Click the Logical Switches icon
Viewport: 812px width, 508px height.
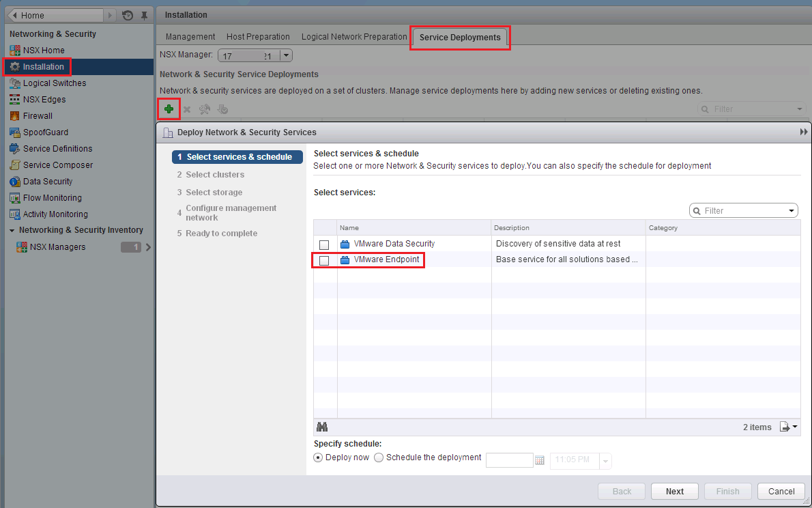[x=14, y=83]
